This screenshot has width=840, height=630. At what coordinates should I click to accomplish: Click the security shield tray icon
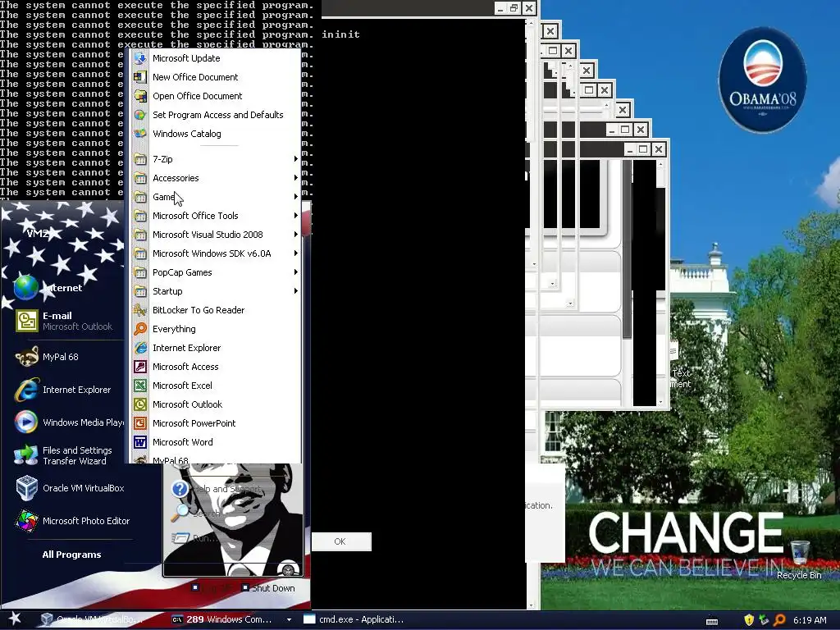pyautogui.click(x=749, y=620)
